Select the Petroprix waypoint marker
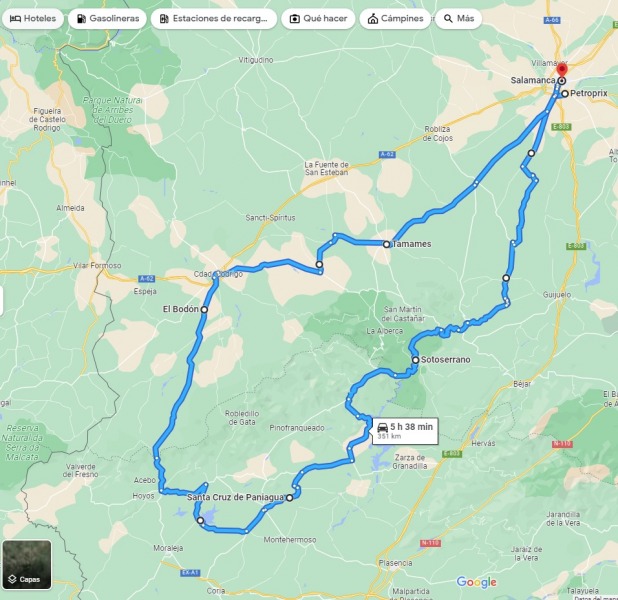 (x=565, y=94)
